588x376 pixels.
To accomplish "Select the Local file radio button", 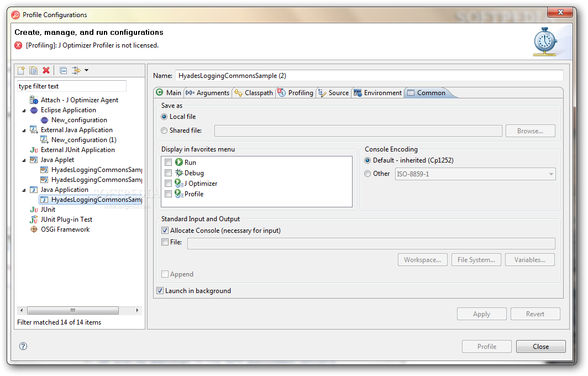I will click(x=164, y=117).
